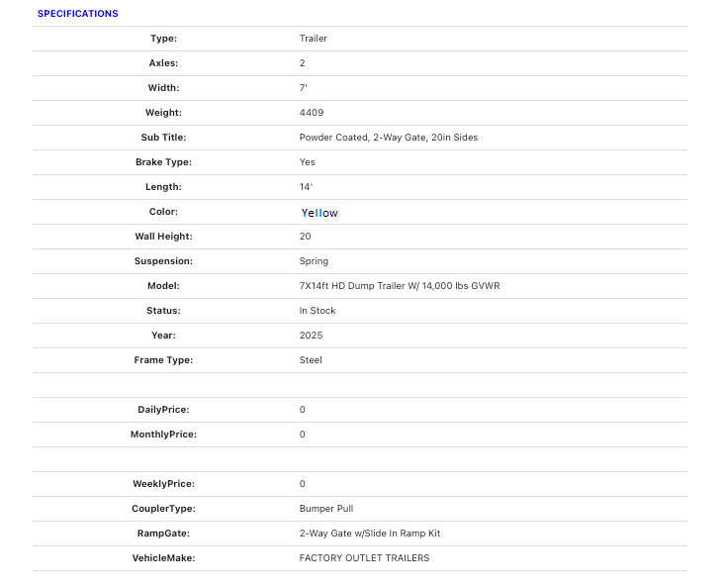Select the Axles label
This screenshot has height=585, width=728.
pos(163,63)
